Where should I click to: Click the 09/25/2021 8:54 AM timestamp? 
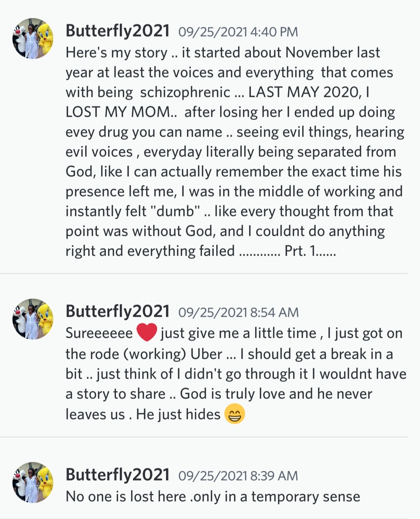pos(238,312)
